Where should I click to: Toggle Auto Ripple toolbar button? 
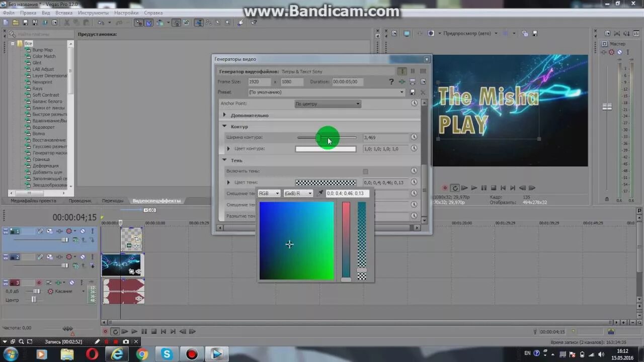159,22
